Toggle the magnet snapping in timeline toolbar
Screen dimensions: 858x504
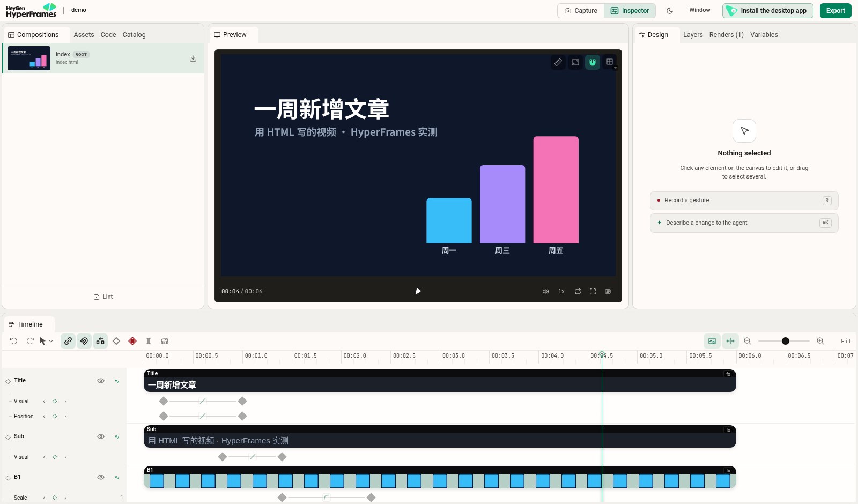(x=84, y=341)
